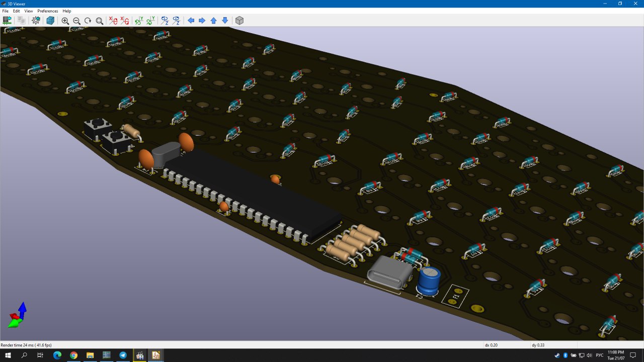The height and width of the screenshot is (362, 644).
Task: Click the volume speaker tray icon
Action: (x=589, y=355)
